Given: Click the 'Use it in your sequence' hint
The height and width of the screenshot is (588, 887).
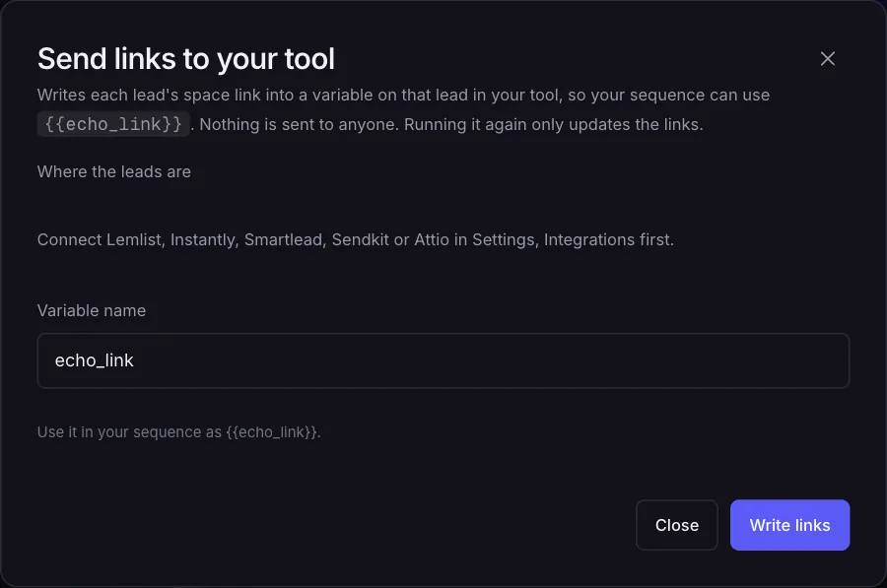Looking at the screenshot, I should (178, 432).
